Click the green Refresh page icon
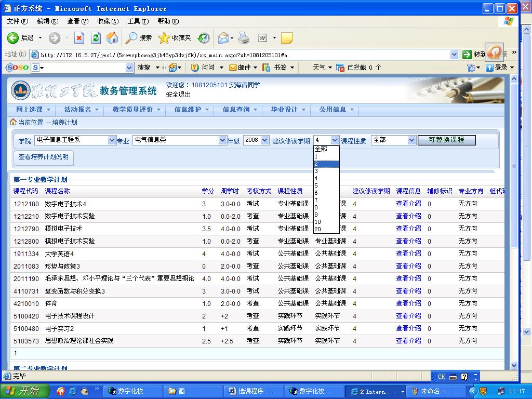Screen dimensions: 532x399 96,37
